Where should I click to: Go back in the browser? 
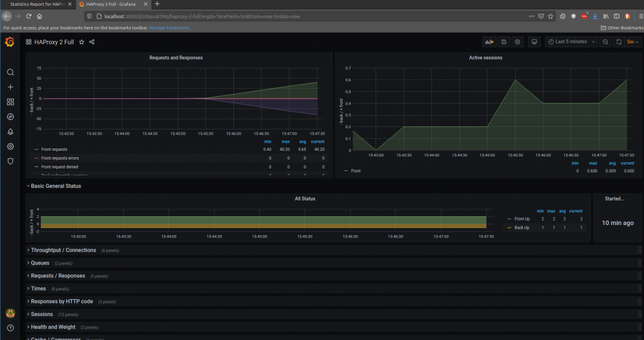(x=6, y=16)
